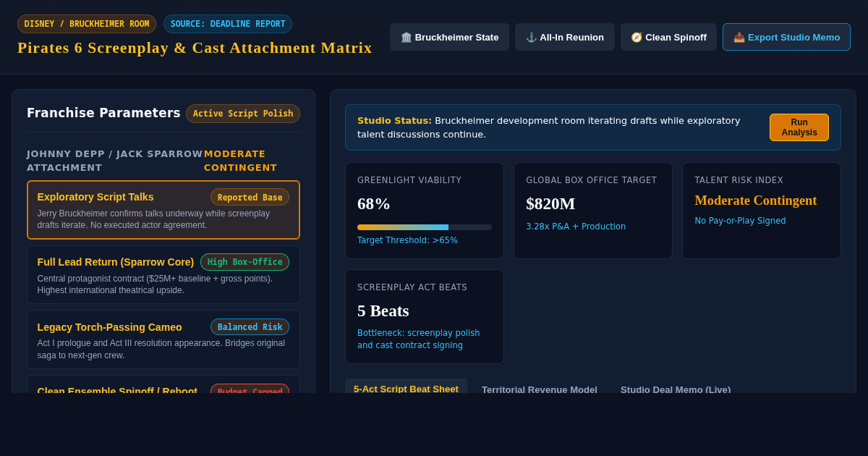Screen dimensions: 868x456
Task: Click the GLOBAL BOX OFFICE TARGET label
Action: pyautogui.click(x=592, y=180)
